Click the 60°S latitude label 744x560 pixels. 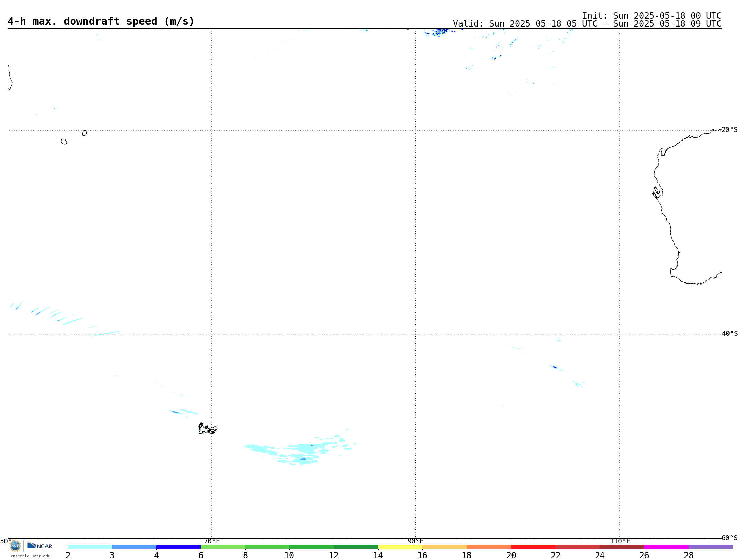tap(730, 538)
